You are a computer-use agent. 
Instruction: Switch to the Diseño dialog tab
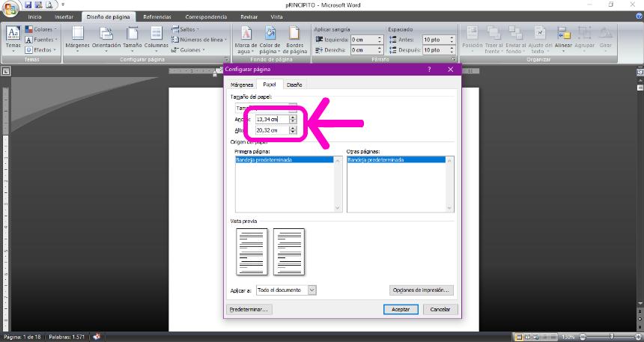[x=294, y=85]
